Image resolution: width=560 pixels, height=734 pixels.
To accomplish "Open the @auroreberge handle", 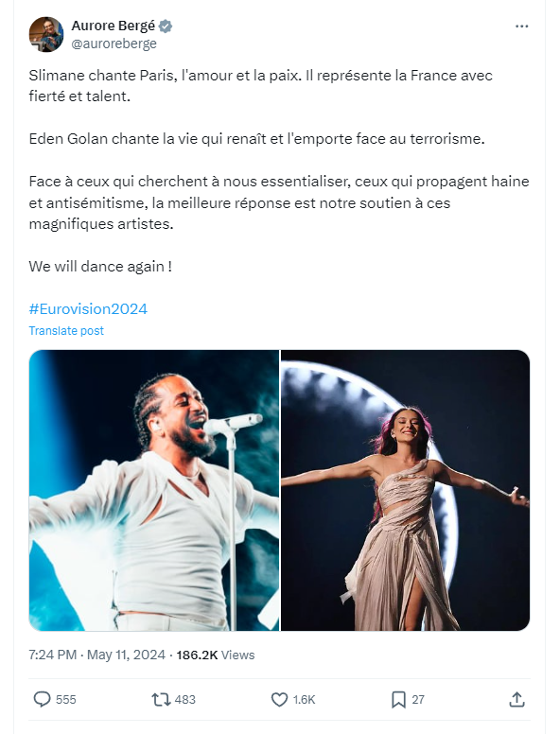I will pyautogui.click(x=114, y=44).
